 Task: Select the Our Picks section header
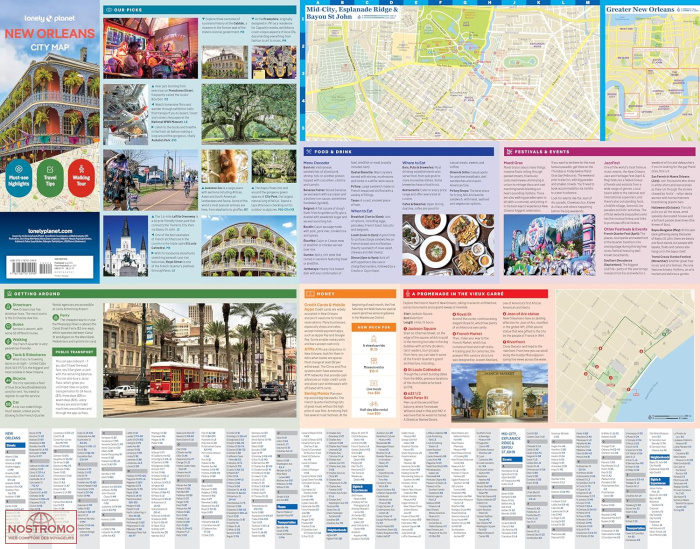(200, 9)
